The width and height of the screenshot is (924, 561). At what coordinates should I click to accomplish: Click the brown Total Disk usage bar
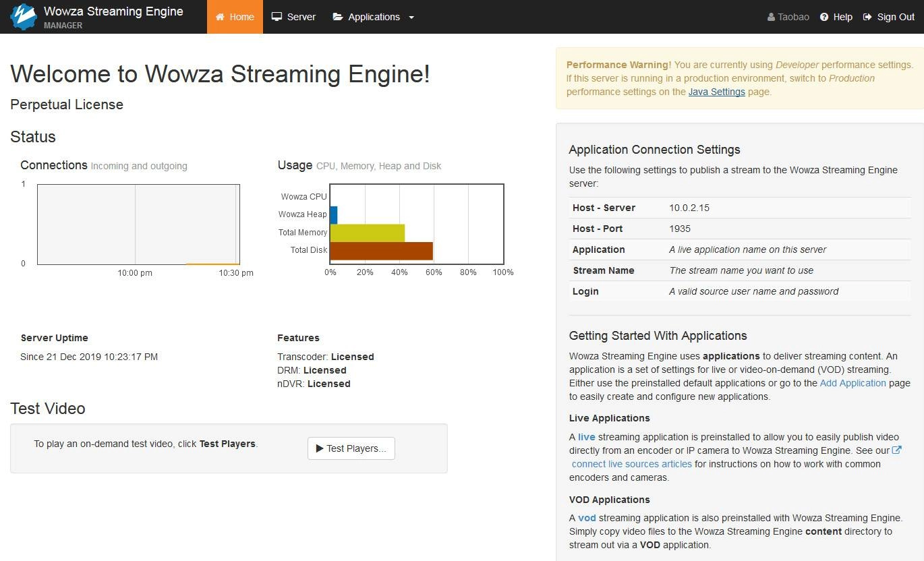[382, 251]
